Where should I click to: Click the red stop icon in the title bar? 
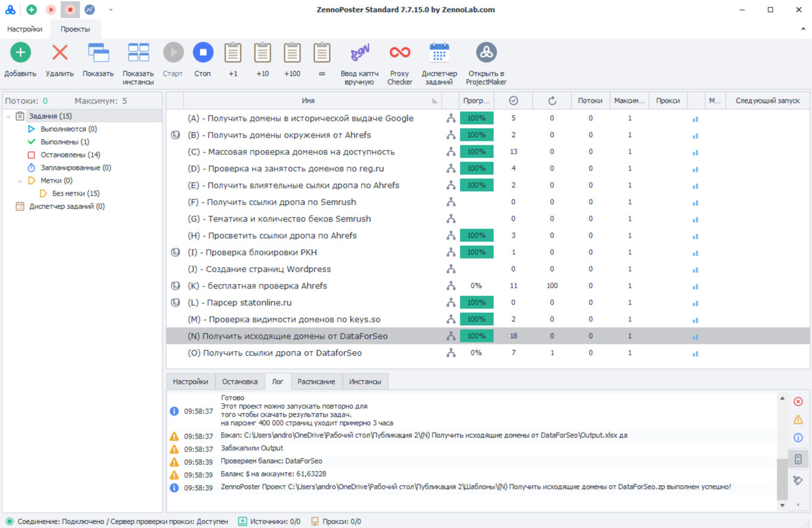coord(70,10)
